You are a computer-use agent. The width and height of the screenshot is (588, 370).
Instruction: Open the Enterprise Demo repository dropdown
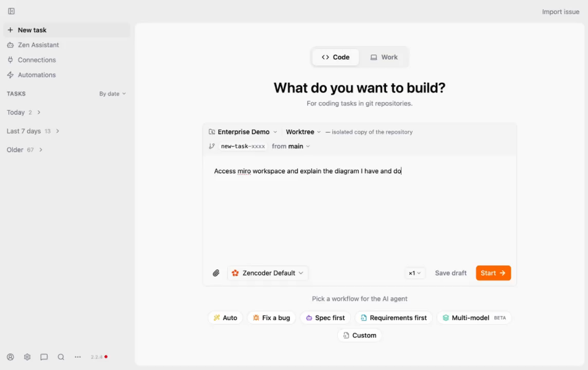(243, 132)
